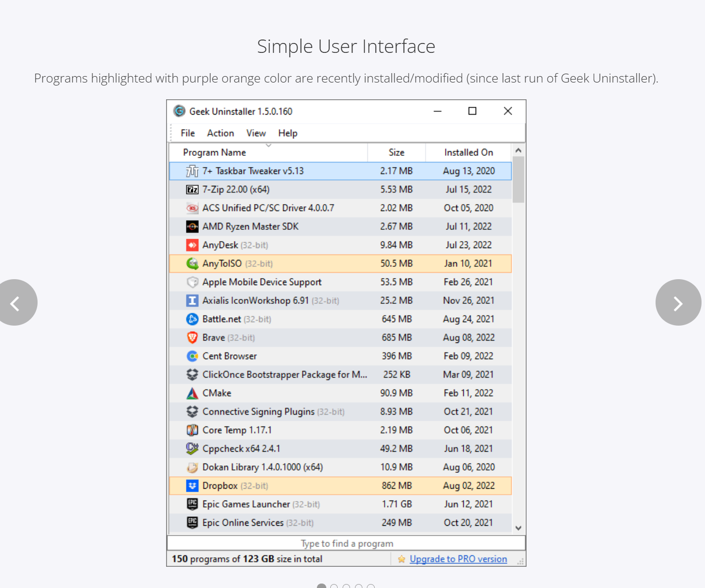Click the 7-Zip 22.00 program icon
Image resolution: width=705 pixels, height=588 pixels.
[x=192, y=190]
